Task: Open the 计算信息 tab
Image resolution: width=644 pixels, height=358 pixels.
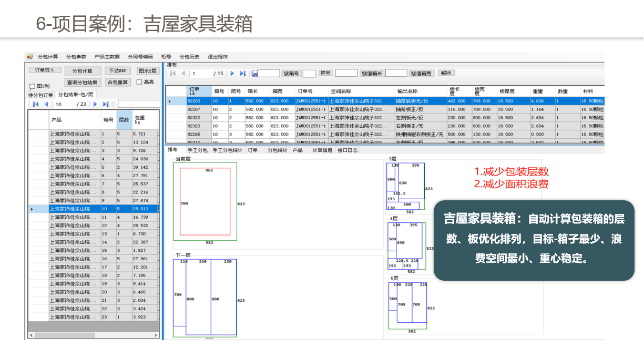Action: (x=322, y=150)
